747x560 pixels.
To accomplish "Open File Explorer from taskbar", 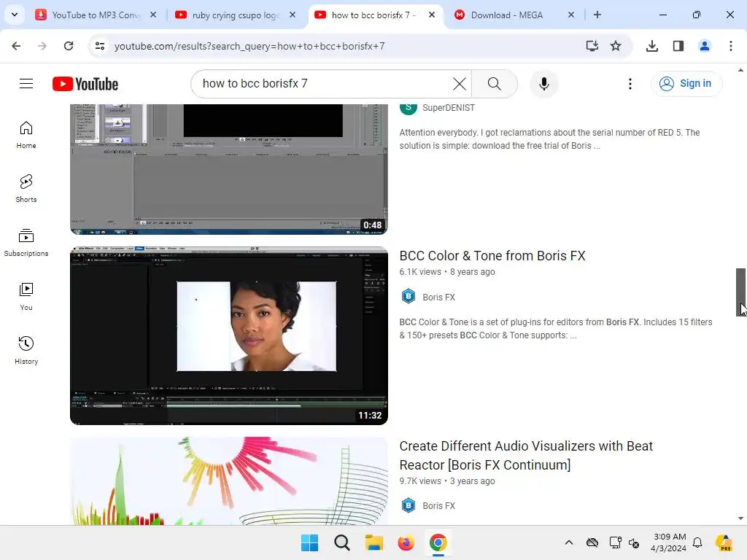I will tap(374, 542).
